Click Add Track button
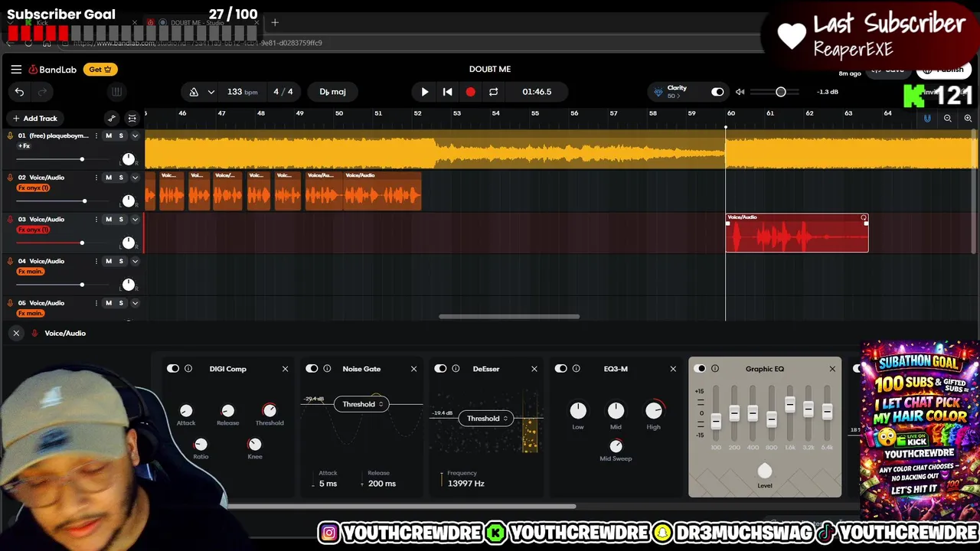The width and height of the screenshot is (980, 551). [34, 119]
